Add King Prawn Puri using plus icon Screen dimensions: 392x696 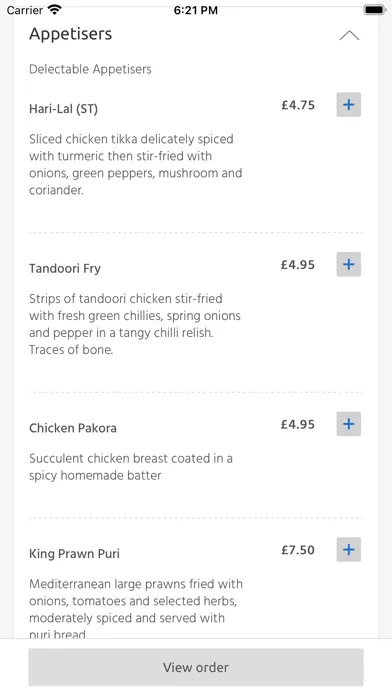348,550
